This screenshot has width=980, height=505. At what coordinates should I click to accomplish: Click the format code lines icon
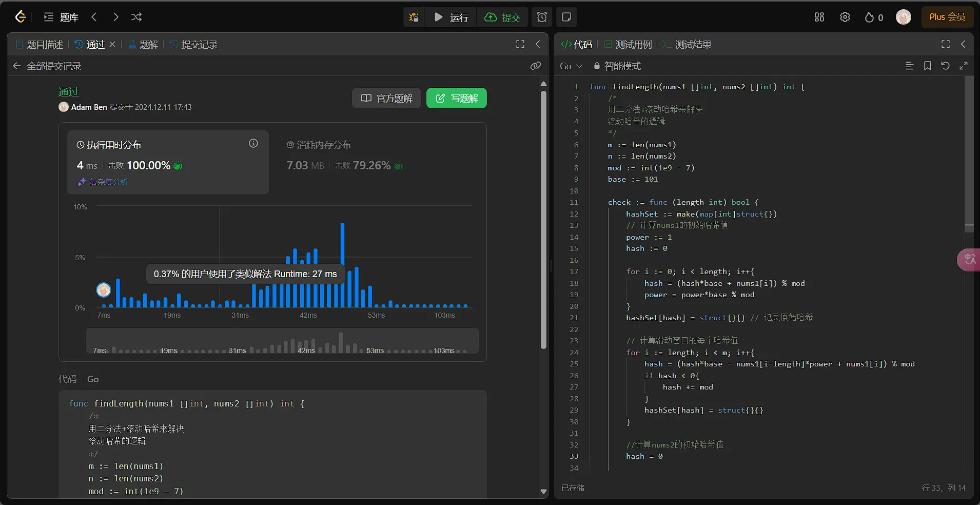click(x=910, y=66)
